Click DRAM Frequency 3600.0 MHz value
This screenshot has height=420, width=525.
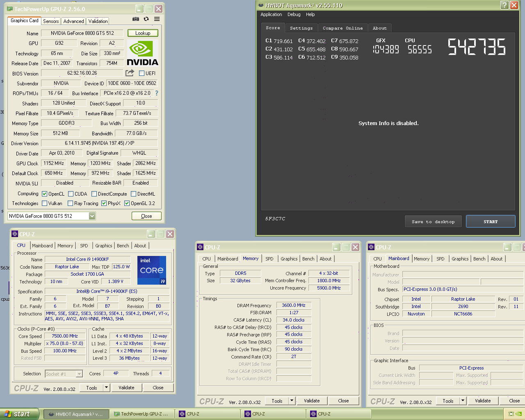(294, 305)
